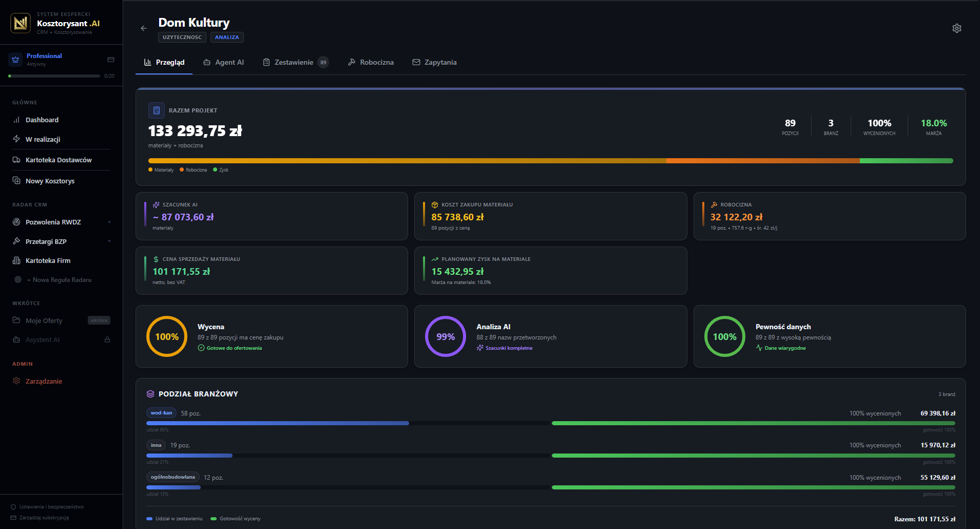Click the hammer icon on Robocizna card
Viewport: 980px width, 529px height.
coord(714,204)
